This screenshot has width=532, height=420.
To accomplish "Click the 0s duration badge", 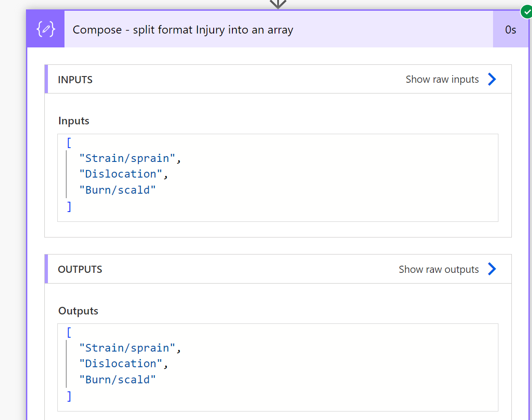I will tap(511, 30).
